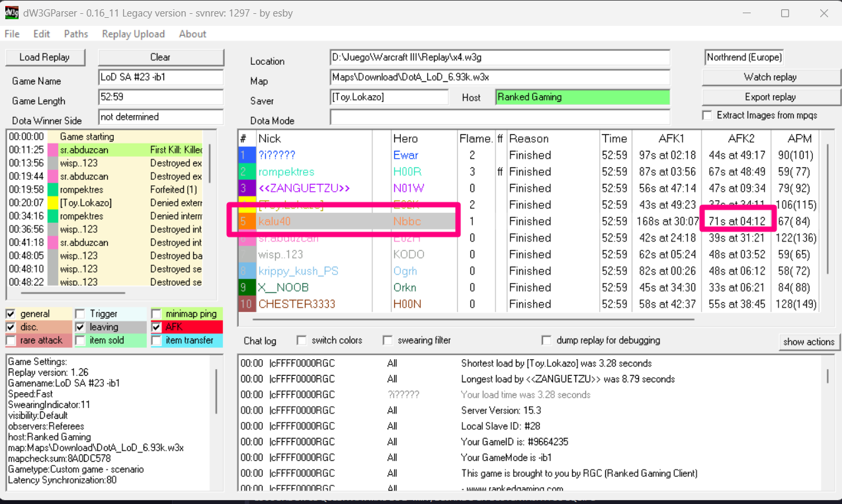
Task: Select the 00:20:07 [Toy.Lokazo] Denied event
Action: coord(106,203)
